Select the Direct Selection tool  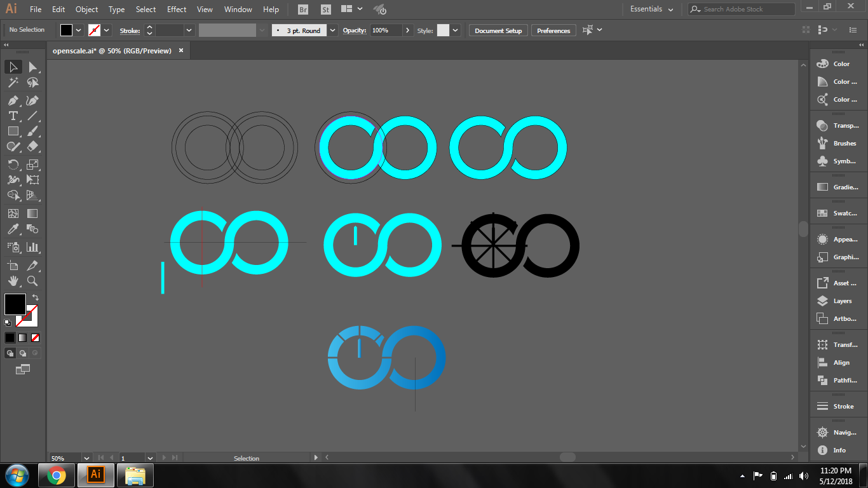point(33,67)
